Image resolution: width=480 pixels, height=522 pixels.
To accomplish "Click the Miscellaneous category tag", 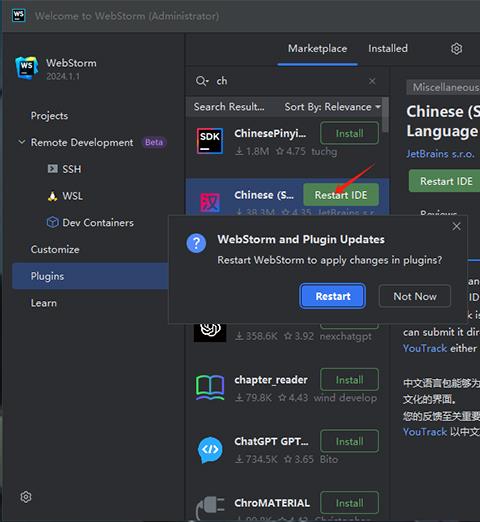I will coord(443,87).
